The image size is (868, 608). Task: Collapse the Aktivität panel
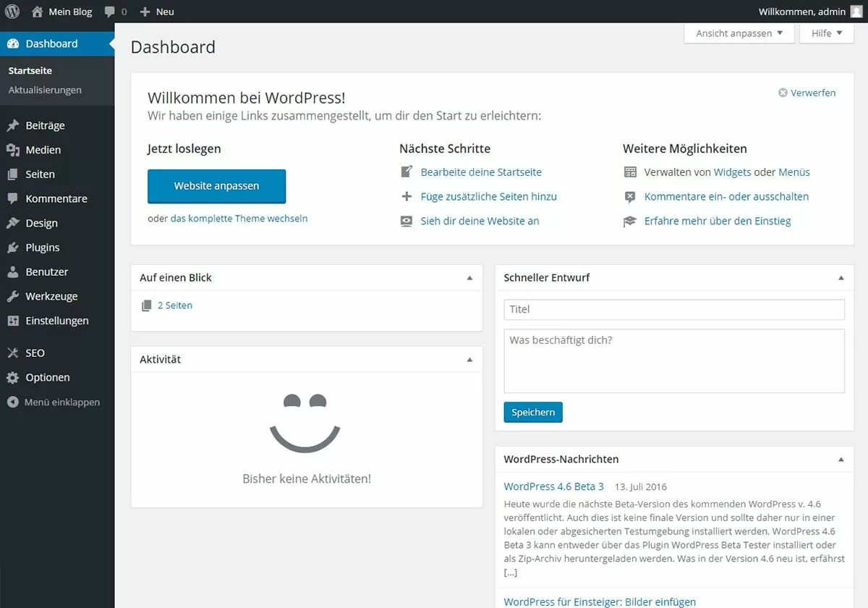point(471,359)
